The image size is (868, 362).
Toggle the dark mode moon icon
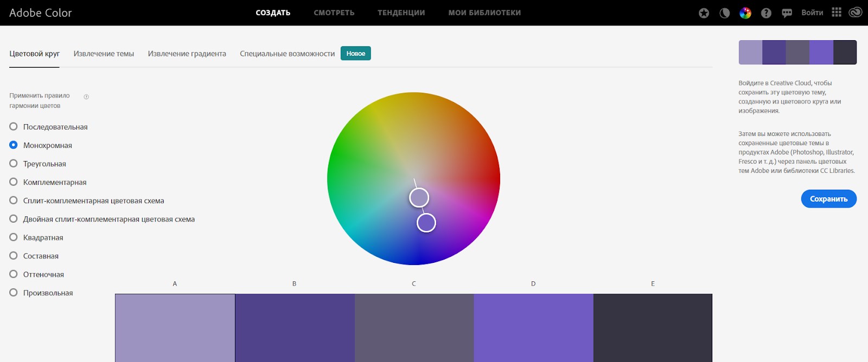pyautogui.click(x=724, y=13)
